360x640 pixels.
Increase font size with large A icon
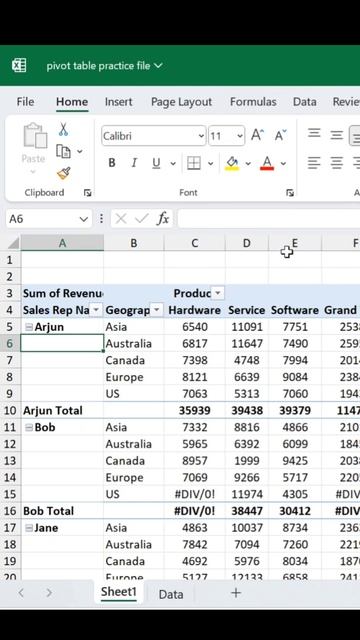258,135
